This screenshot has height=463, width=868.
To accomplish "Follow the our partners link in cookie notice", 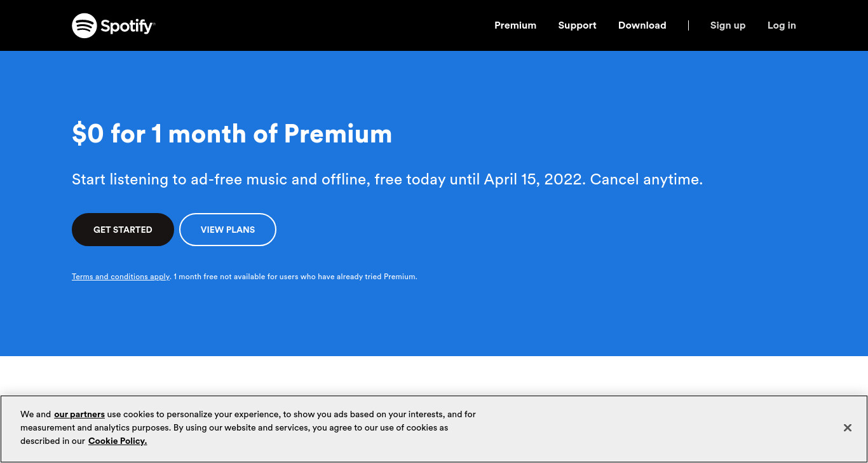I will click(x=79, y=414).
